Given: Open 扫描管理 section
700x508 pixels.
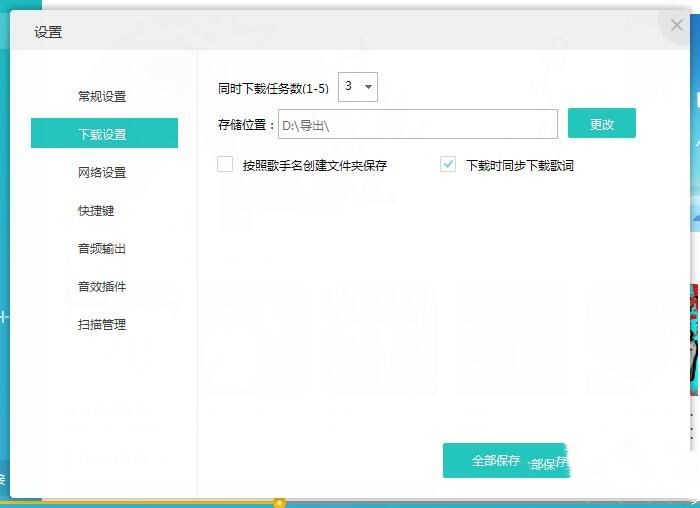Looking at the screenshot, I should click(102, 325).
